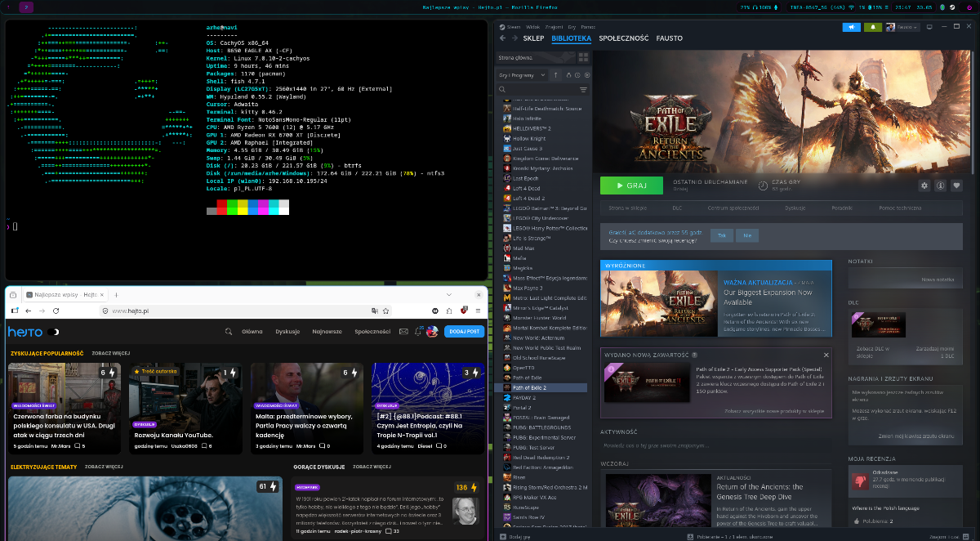This screenshot has height=541, width=980.
Task: Go back with Steam back arrow
Action: point(503,38)
